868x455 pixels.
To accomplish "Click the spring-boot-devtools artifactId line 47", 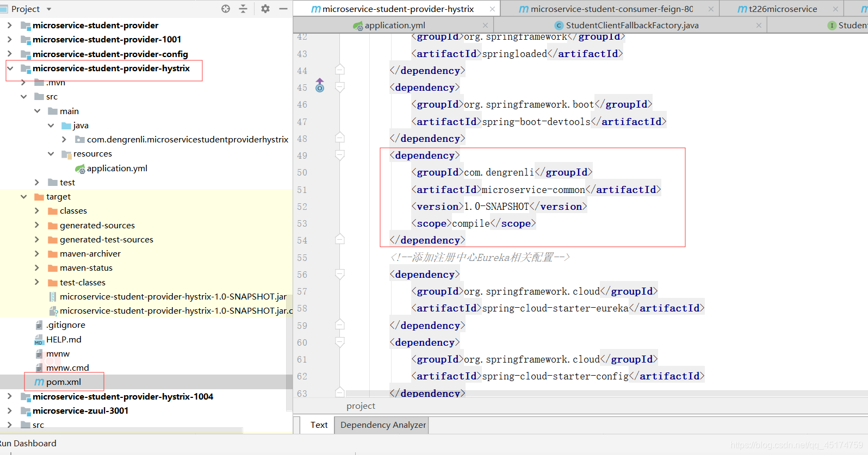I will [x=536, y=122].
